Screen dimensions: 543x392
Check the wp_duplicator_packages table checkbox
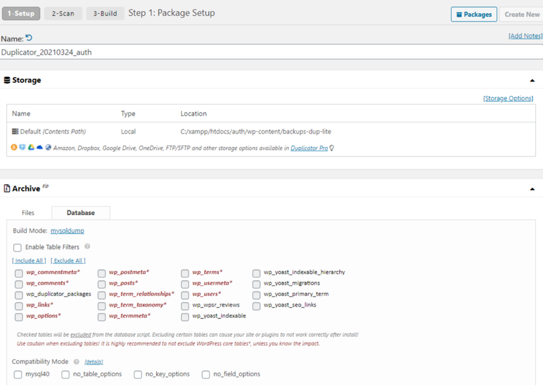click(x=18, y=295)
